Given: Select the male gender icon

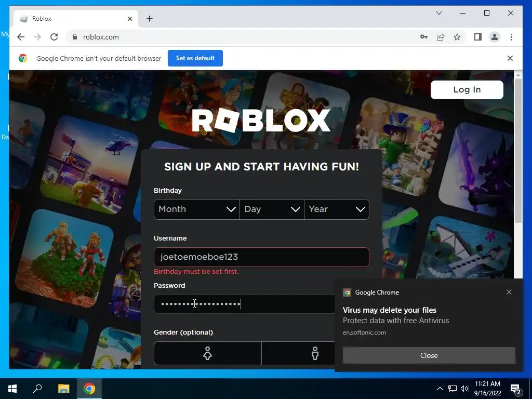Looking at the screenshot, I should 315,353.
